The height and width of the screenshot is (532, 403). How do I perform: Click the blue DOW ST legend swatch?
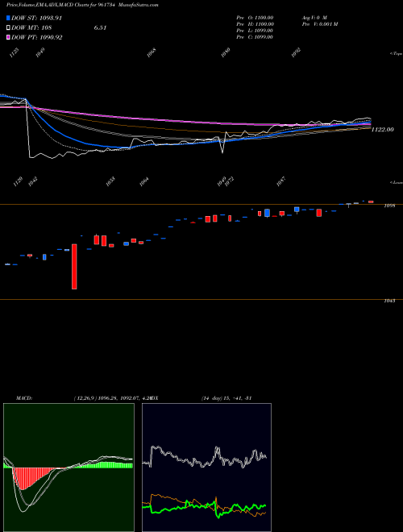pos(8,18)
